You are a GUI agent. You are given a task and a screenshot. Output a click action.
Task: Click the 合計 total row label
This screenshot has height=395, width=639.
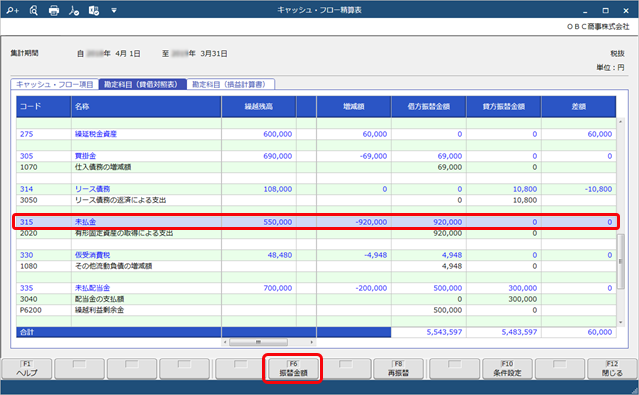pyautogui.click(x=27, y=332)
